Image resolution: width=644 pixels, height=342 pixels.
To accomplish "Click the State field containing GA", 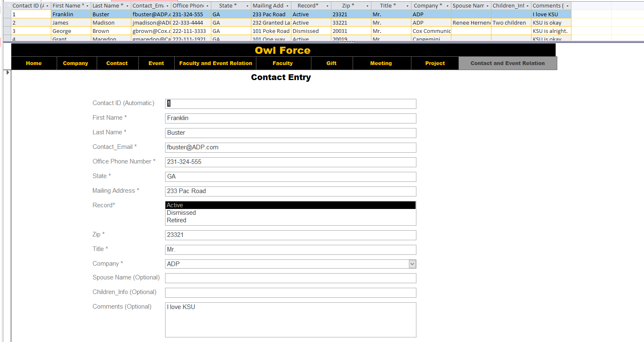I will 291,176.
